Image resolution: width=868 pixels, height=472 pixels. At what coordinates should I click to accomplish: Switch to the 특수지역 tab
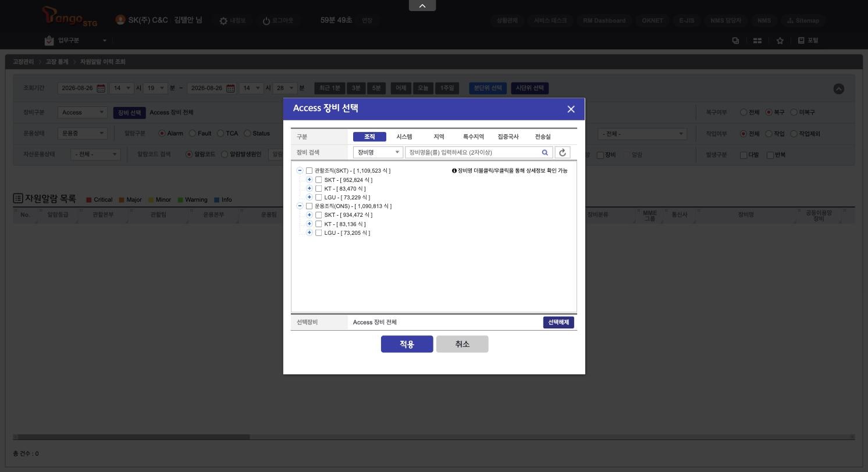(x=474, y=137)
